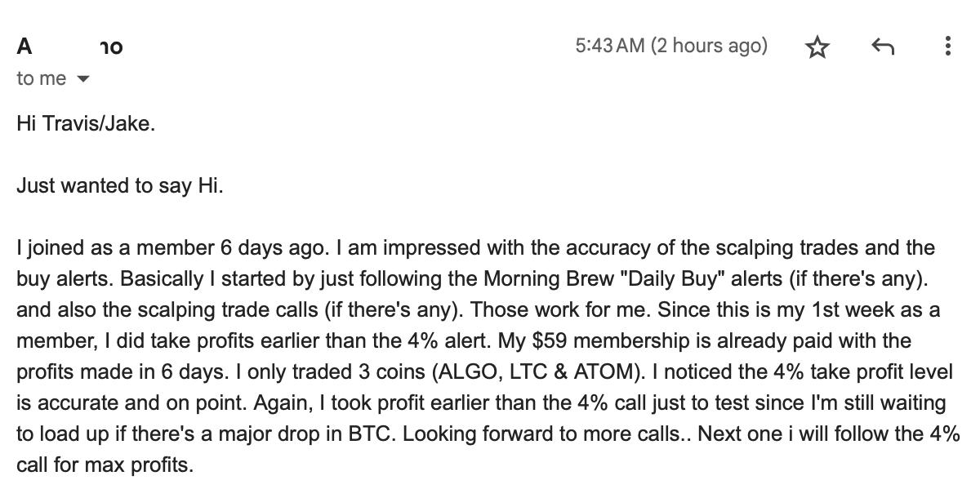Click the "Just wanted to say Hi." line
Screen dimensions: 980x498
click(x=120, y=186)
